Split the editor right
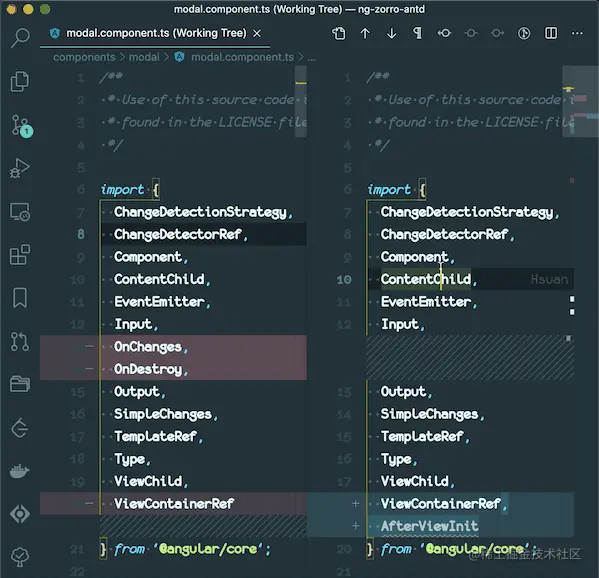Viewport: 599px width, 578px height. 550,33
